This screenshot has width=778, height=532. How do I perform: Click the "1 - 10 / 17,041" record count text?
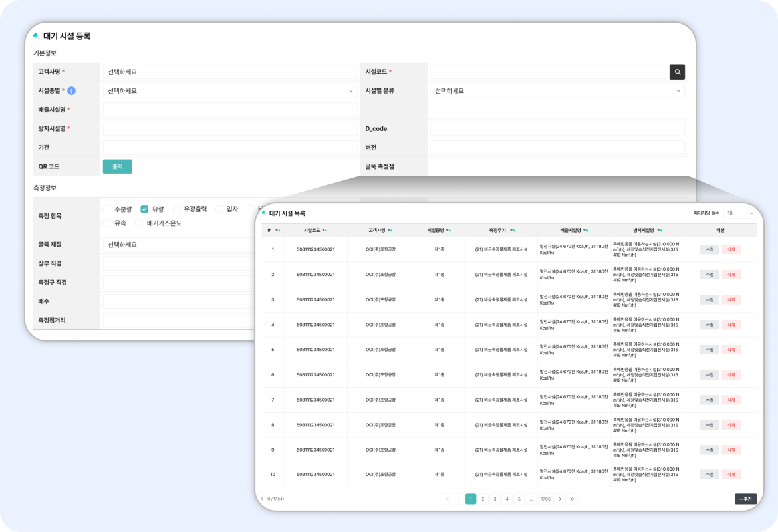(x=273, y=499)
